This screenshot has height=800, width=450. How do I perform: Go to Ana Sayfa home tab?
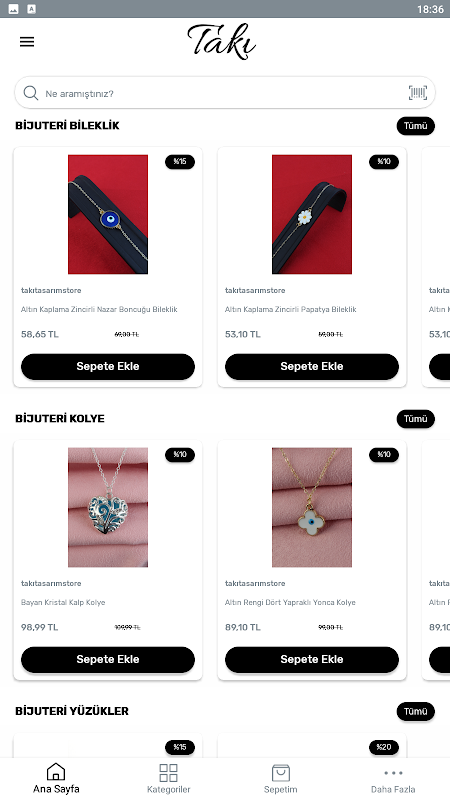point(56,779)
